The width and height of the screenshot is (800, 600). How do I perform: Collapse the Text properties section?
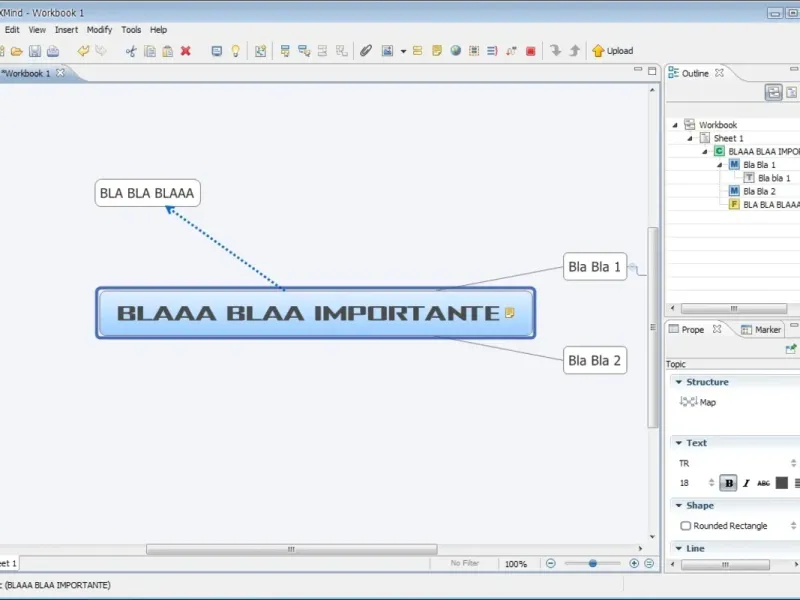coord(679,443)
